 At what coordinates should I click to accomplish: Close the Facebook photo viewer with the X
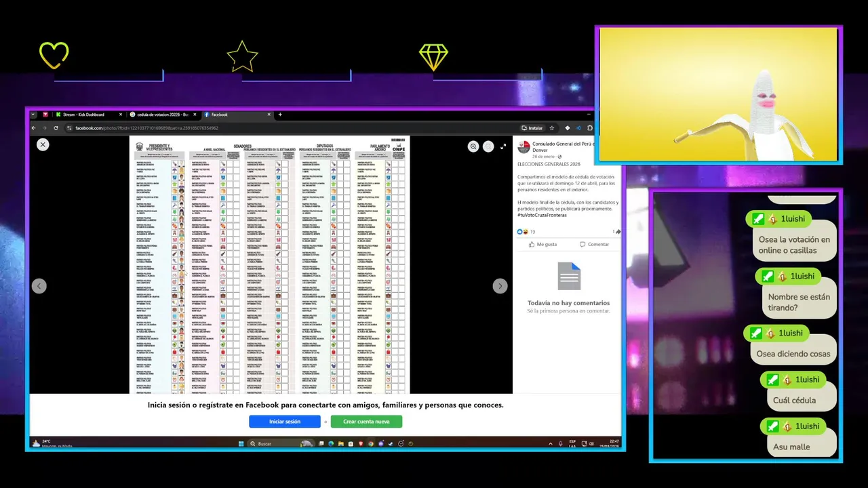(x=43, y=144)
